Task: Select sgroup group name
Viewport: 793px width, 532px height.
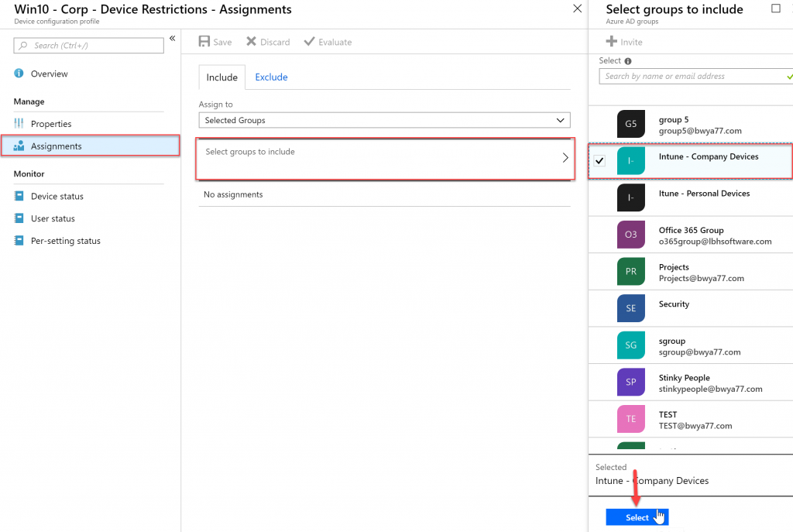Action: tap(671, 342)
